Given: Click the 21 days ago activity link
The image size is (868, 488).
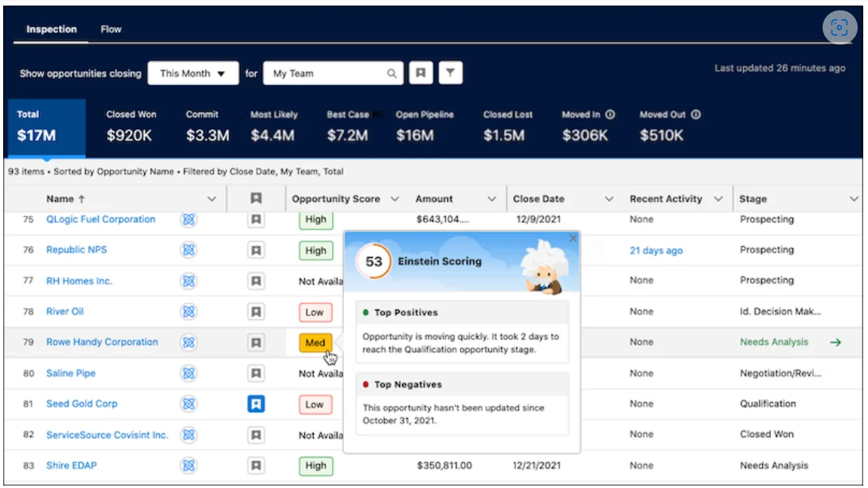Looking at the screenshot, I should click(656, 250).
